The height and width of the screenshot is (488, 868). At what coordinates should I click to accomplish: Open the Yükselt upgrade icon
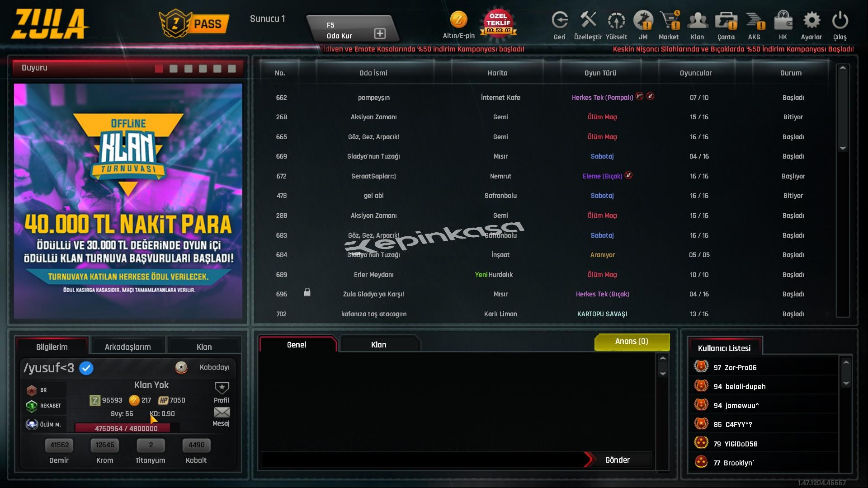(616, 20)
